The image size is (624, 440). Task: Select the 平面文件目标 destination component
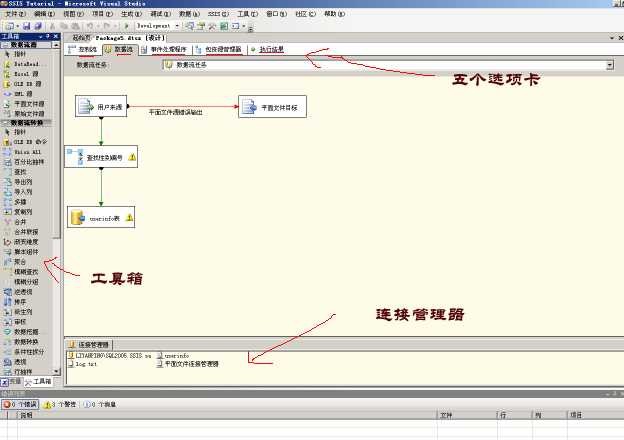[273, 107]
